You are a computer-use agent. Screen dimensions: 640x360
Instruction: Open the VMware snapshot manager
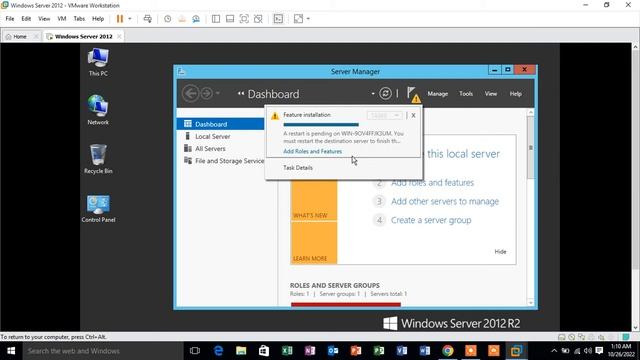196,19
